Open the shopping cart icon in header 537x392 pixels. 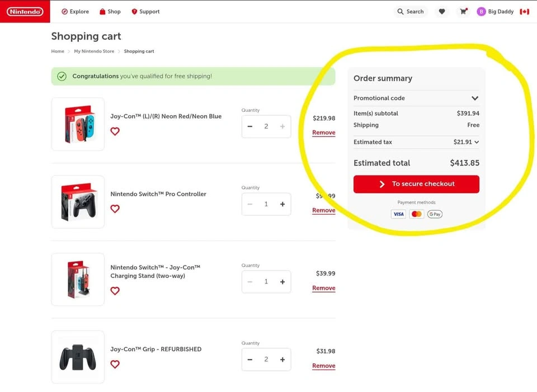click(463, 12)
